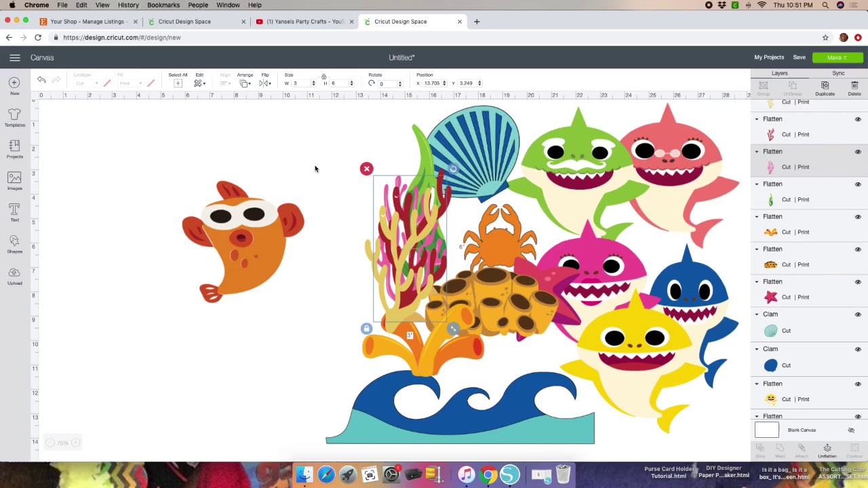The height and width of the screenshot is (488, 868).
Task: Hide the starfish Flatten layer
Action: [858, 282]
